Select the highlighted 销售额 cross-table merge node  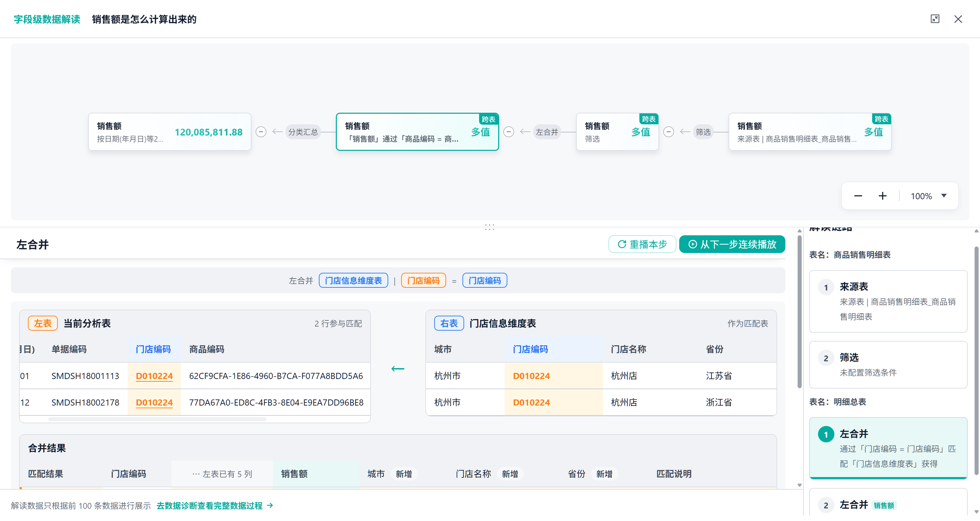pyautogui.click(x=417, y=132)
